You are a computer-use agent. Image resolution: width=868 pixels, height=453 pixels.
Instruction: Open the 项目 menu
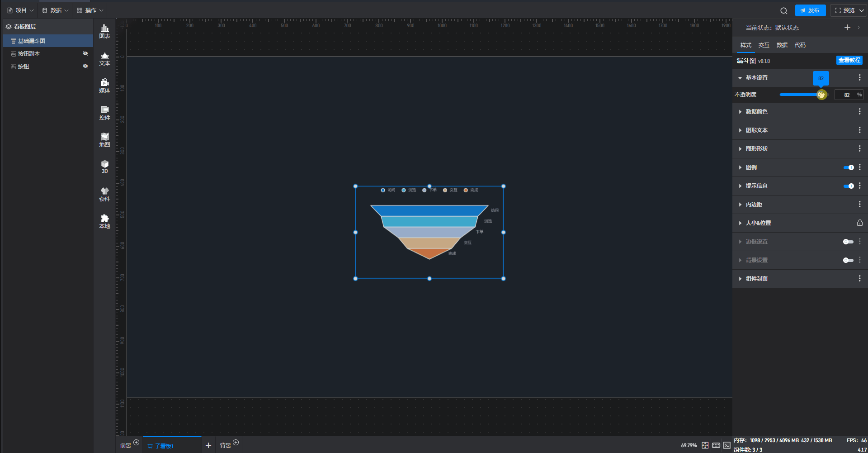pos(21,10)
